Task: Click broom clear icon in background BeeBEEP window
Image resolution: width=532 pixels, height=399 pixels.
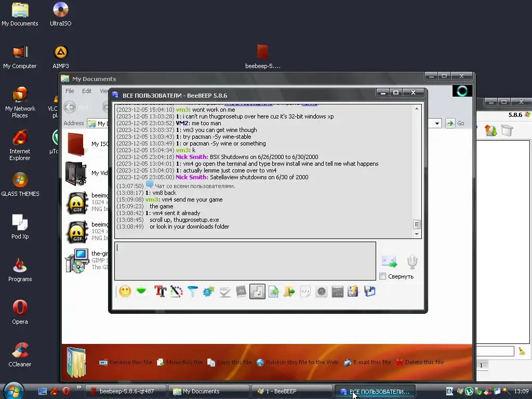Action: (522, 352)
